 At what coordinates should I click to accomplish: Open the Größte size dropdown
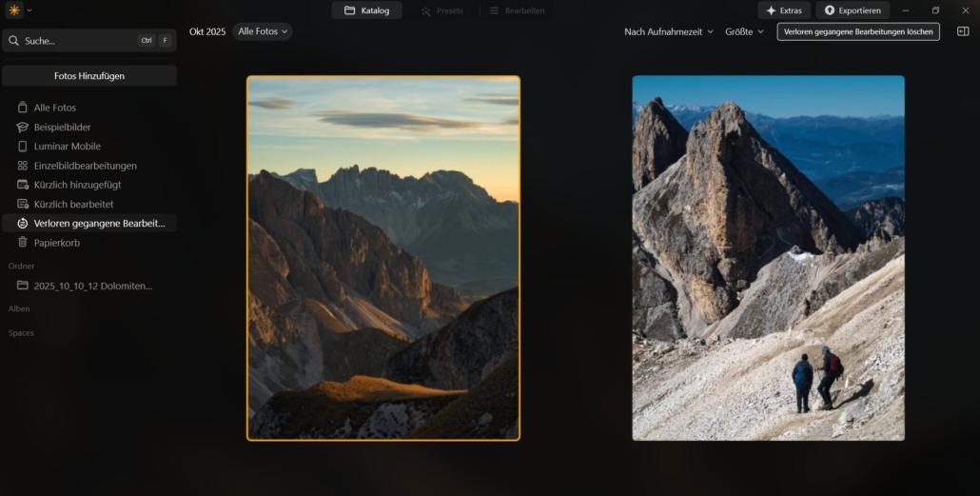[744, 31]
